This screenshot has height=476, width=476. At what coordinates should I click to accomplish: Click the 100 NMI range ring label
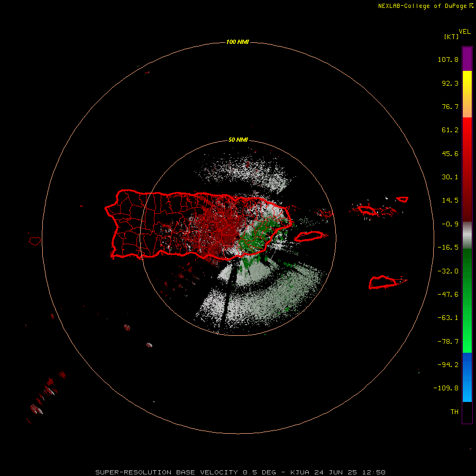(237, 42)
